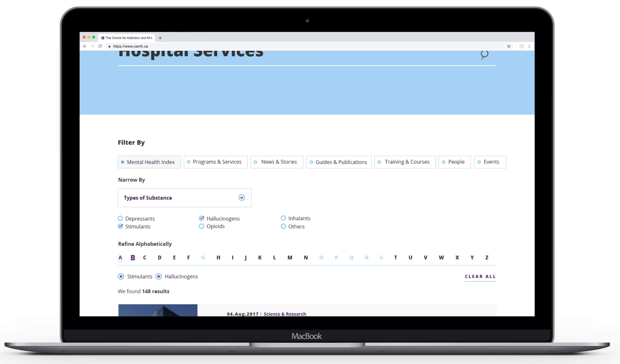Filter alphabetically by letter F

pyautogui.click(x=188, y=258)
